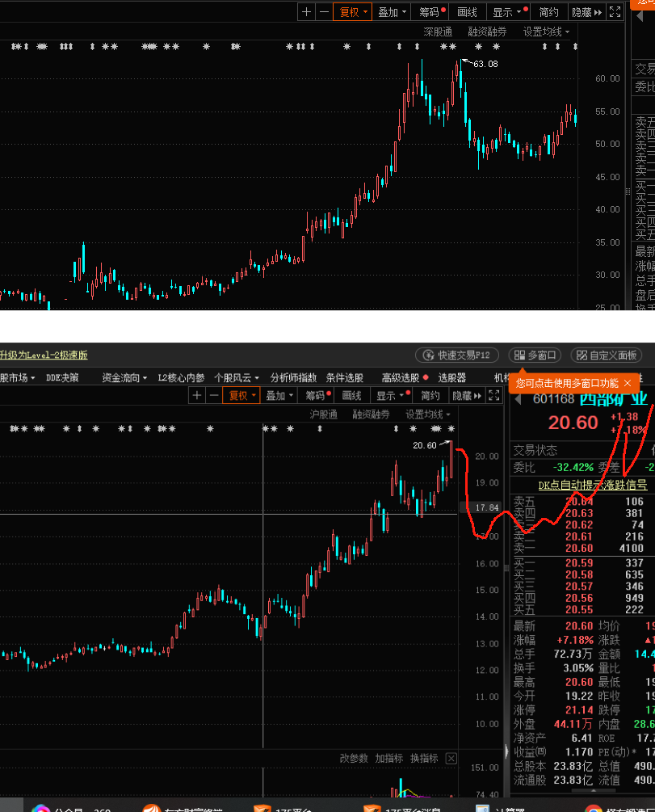655x812 pixels.
Task: Select 画线 drawing tool in the lower chart toolbar
Action: pos(351,396)
